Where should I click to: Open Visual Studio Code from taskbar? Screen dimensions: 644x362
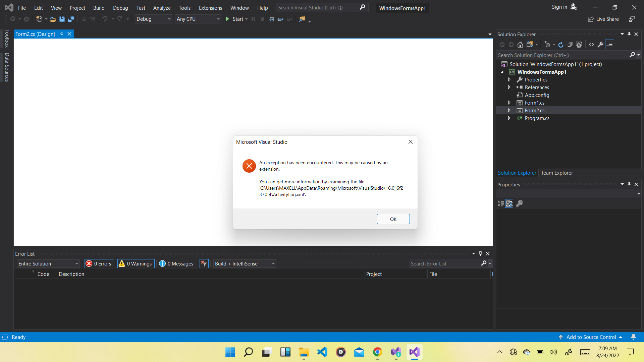[322, 352]
